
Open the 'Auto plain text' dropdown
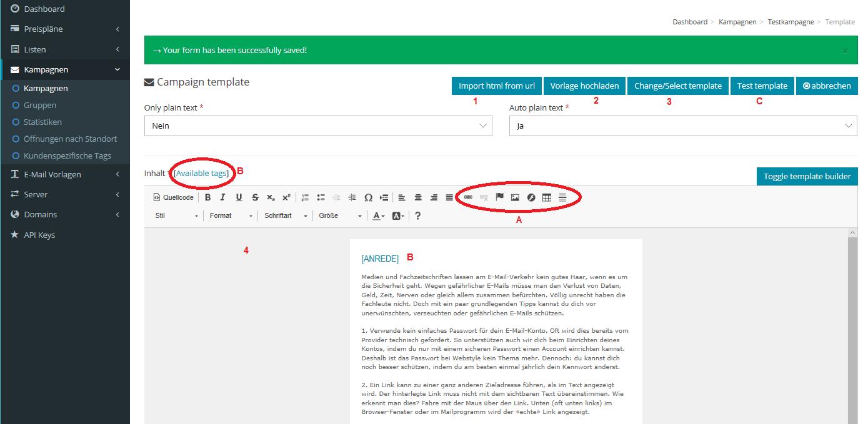683,126
